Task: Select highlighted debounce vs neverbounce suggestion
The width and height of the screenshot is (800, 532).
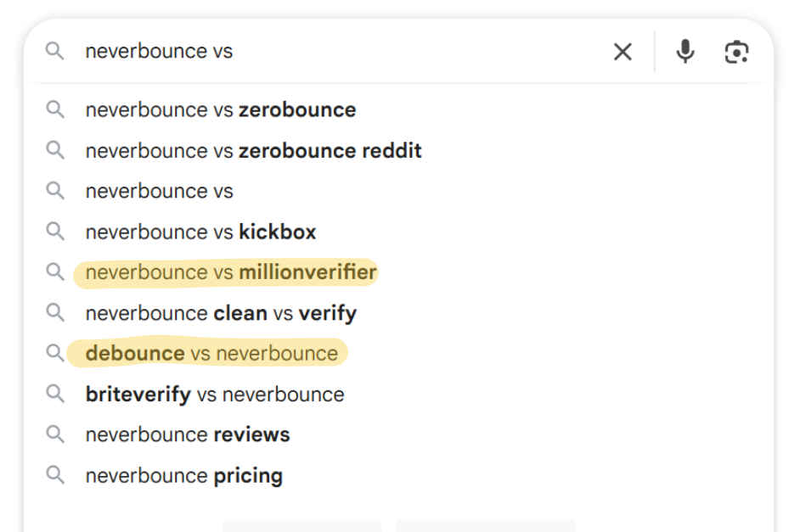Action: (211, 353)
